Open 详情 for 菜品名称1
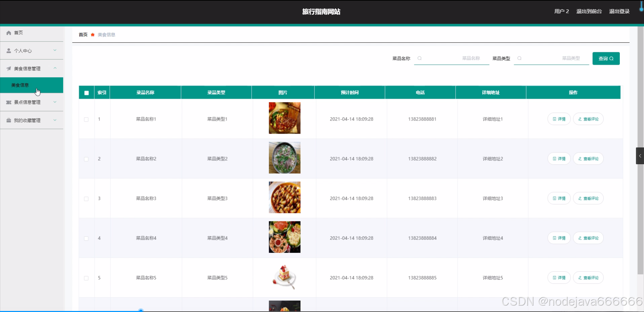This screenshot has height=312, width=644. [x=559, y=119]
